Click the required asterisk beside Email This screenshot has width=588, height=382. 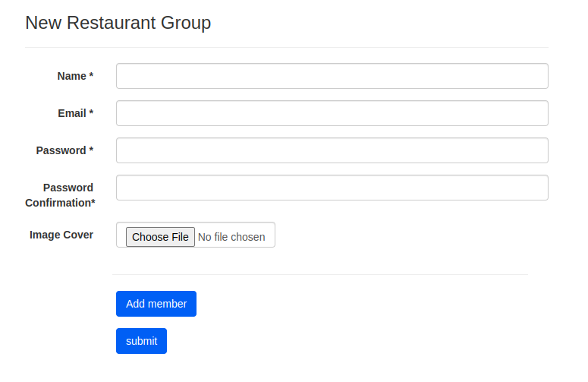point(91,113)
